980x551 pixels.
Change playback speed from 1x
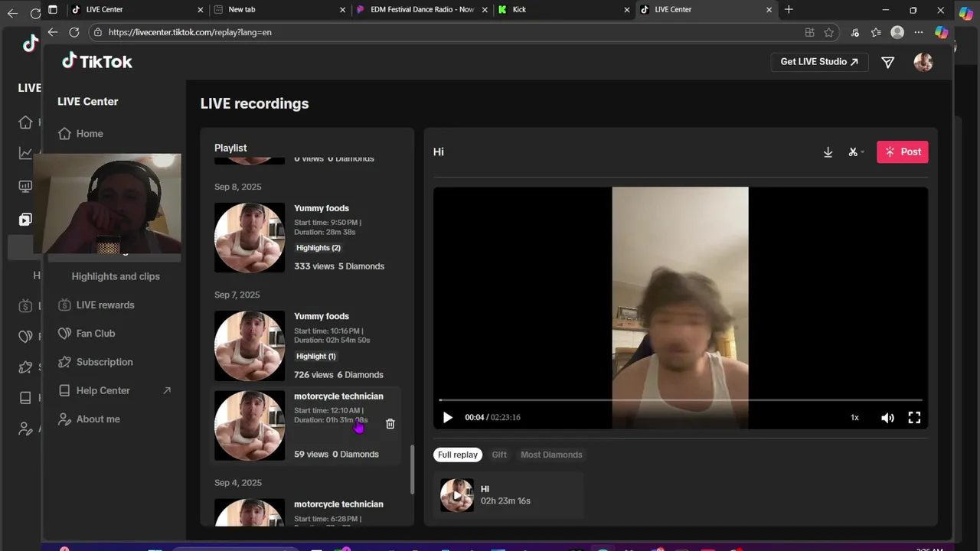(x=854, y=417)
